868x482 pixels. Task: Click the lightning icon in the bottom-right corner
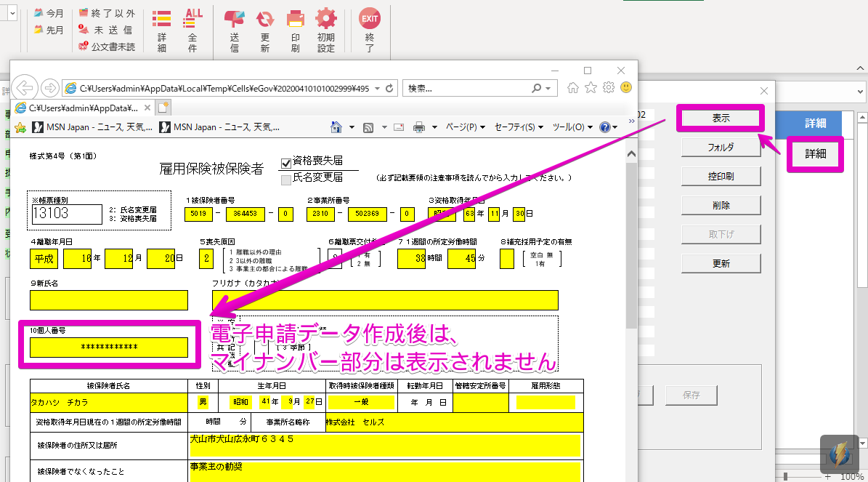[x=839, y=454]
